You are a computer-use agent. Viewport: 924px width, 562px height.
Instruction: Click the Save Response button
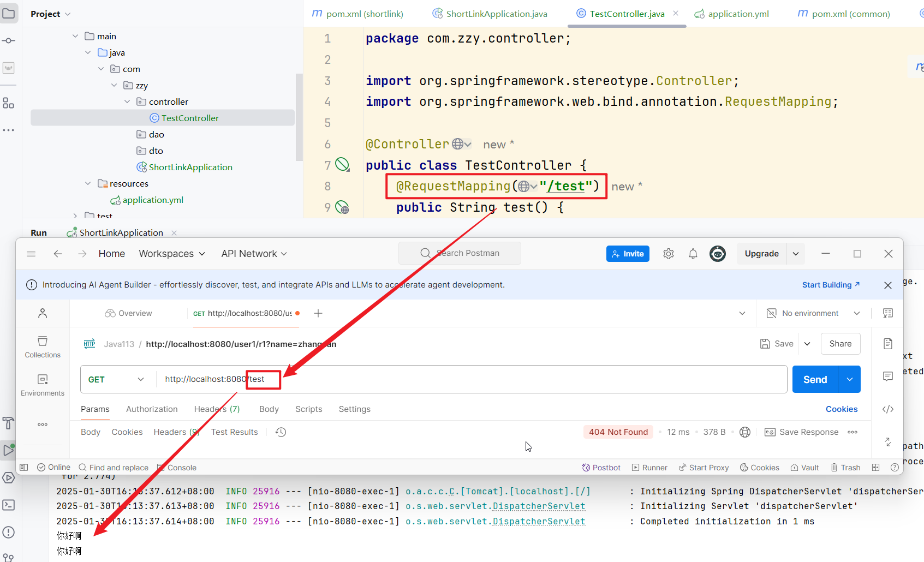pyautogui.click(x=802, y=432)
